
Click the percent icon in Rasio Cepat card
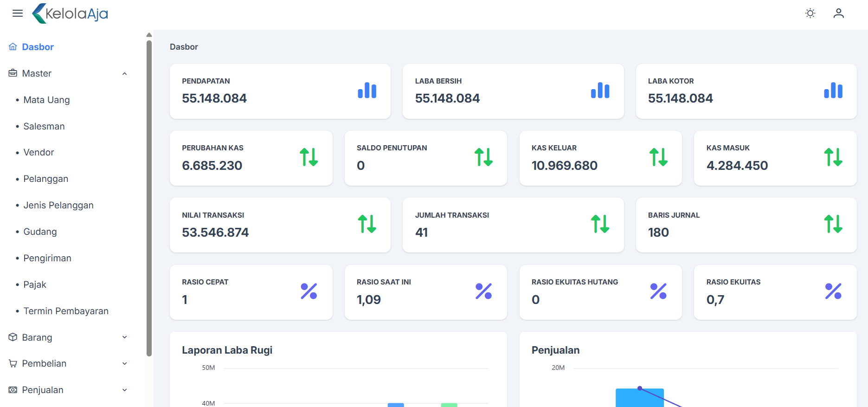point(309,291)
